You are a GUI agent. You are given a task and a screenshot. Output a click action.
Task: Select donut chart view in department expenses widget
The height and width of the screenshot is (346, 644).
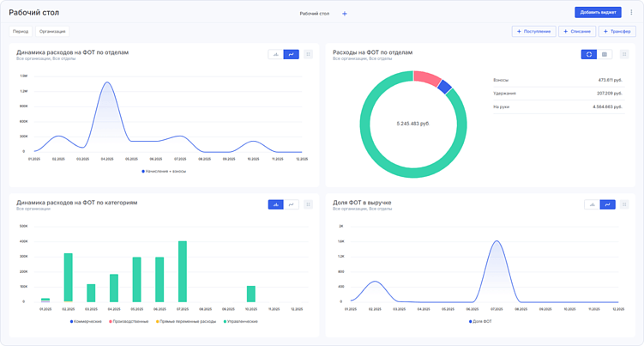coord(589,54)
